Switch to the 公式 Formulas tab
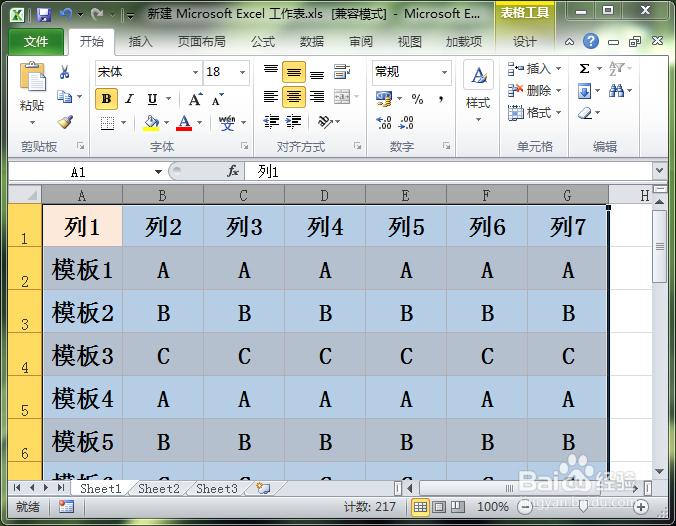Image resolution: width=676 pixels, height=526 pixels. coord(263,42)
